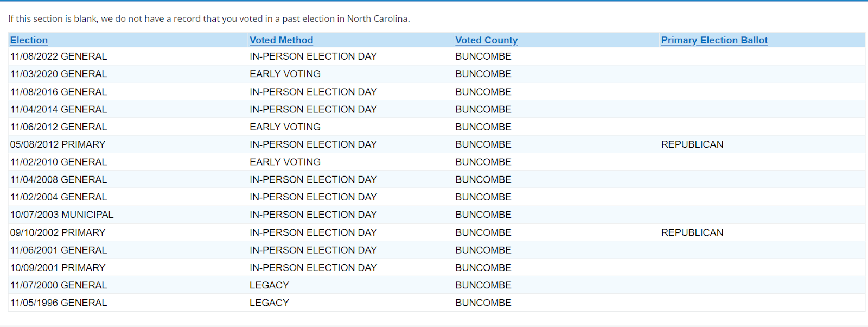This screenshot has height=327, width=868.
Task: Click the 11/08/2016 GENERAL election cell
Action: [x=59, y=92]
